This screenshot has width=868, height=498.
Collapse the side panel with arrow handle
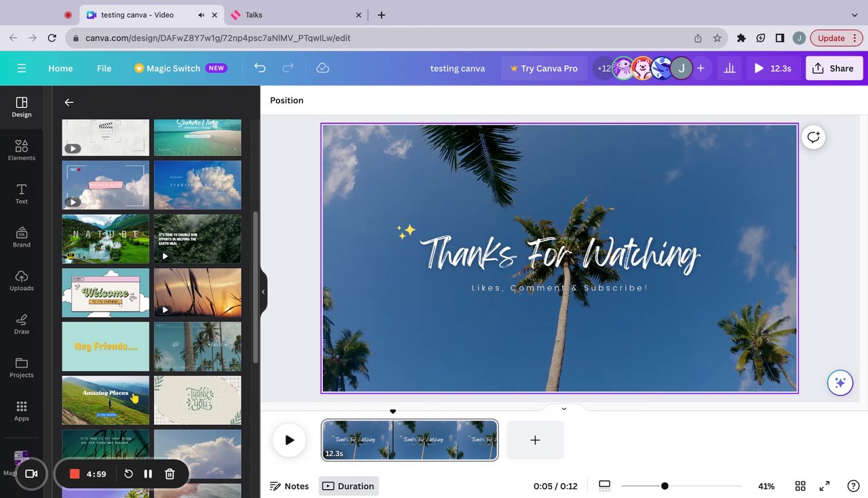263,292
